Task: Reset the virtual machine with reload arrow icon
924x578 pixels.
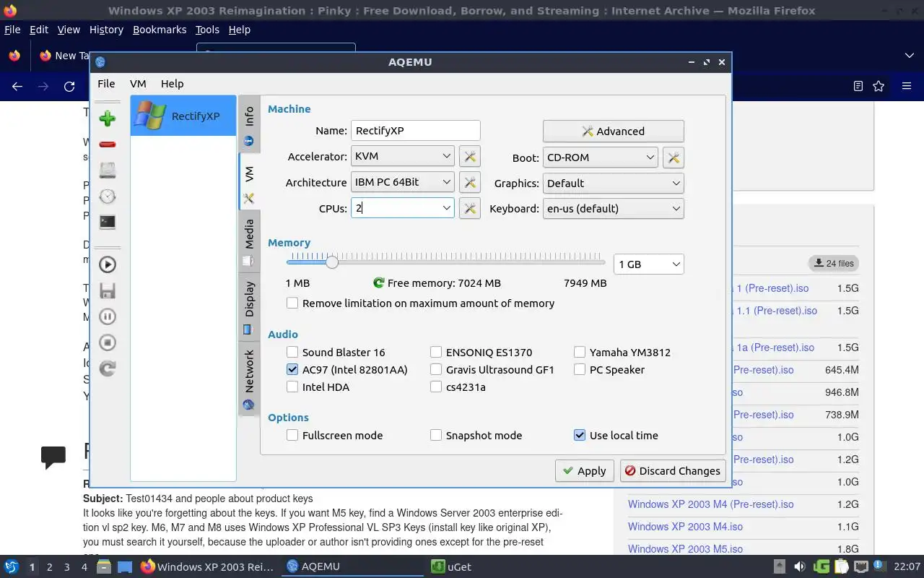Action: tap(108, 368)
